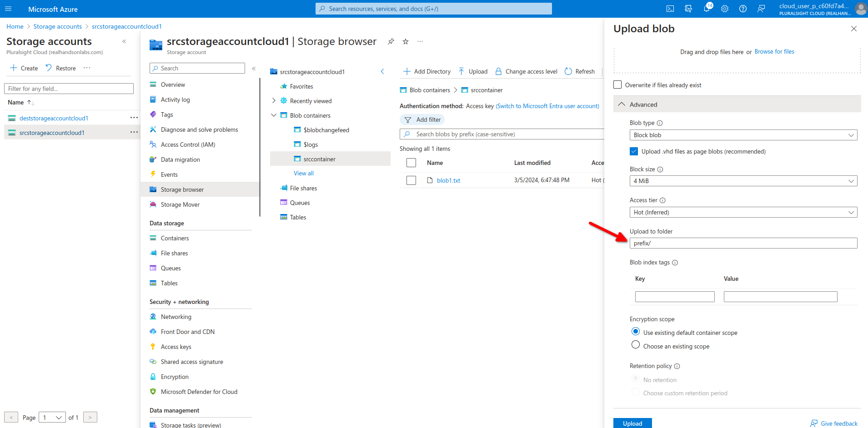
Task: Open notifications bell icon
Action: pos(707,9)
